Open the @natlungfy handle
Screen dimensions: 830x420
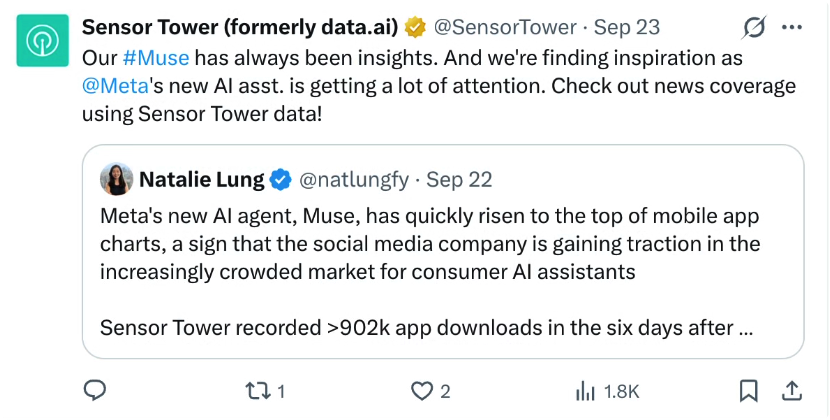click(354, 181)
